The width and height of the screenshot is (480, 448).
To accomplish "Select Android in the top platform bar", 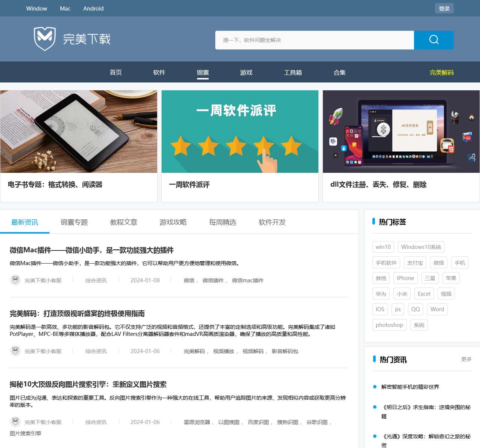I will (x=93, y=8).
